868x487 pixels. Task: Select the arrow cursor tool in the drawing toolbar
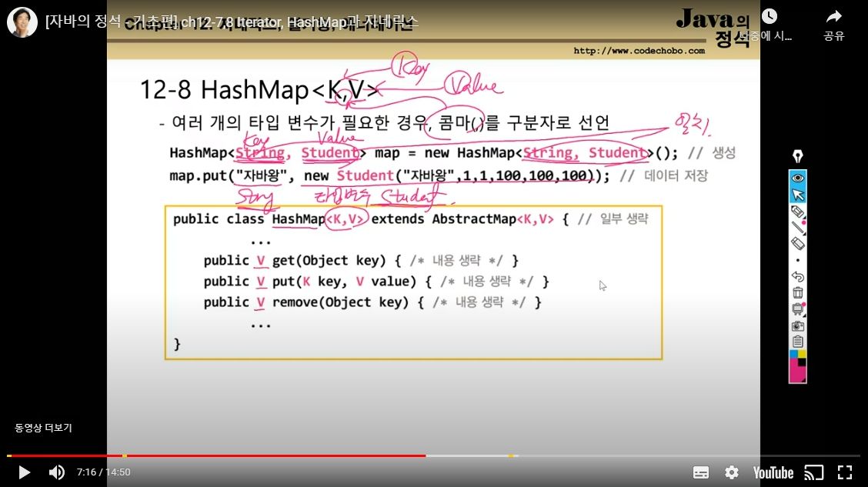tap(798, 195)
